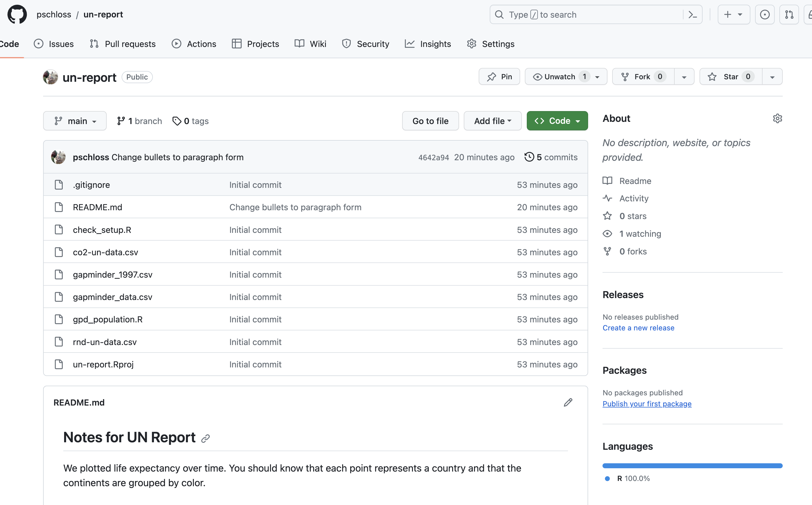Screen dimensions: 812x505
Task: Open the Insights tab
Action: pyautogui.click(x=428, y=44)
